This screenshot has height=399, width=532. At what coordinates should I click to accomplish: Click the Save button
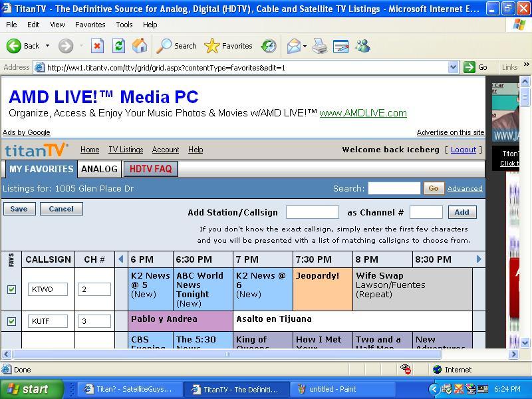(19, 209)
